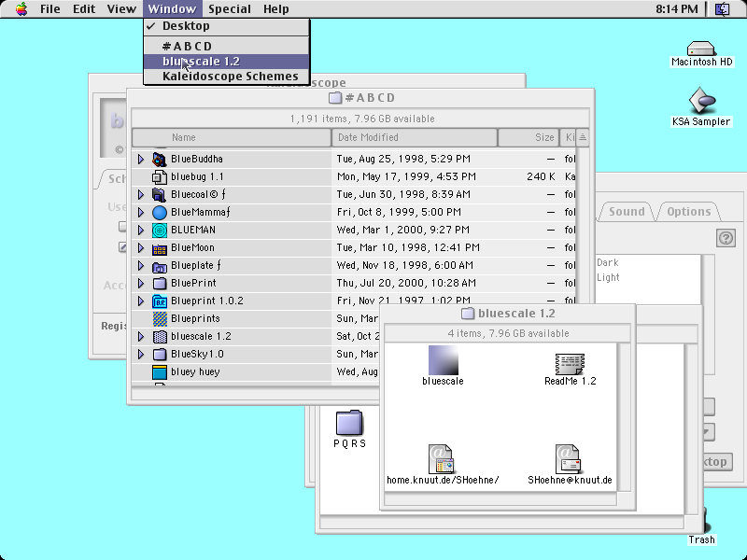Click BluePrint date Thu, Jul 20, 2000

click(x=406, y=284)
